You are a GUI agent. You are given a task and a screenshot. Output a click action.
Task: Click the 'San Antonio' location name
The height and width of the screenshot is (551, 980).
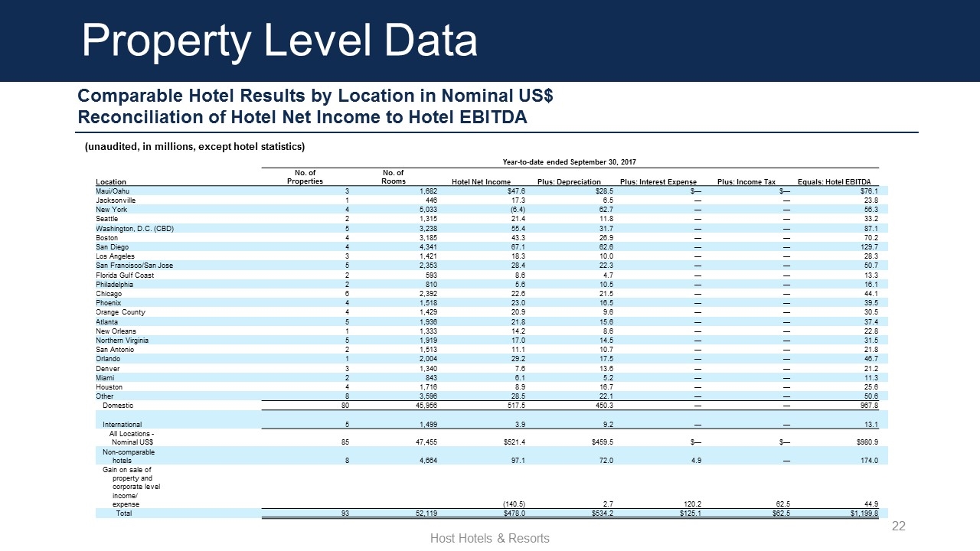(x=115, y=349)
